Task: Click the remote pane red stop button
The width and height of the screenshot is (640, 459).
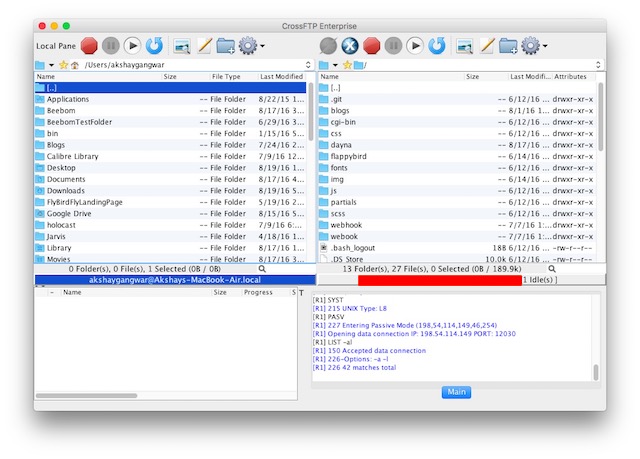Action: pos(371,46)
